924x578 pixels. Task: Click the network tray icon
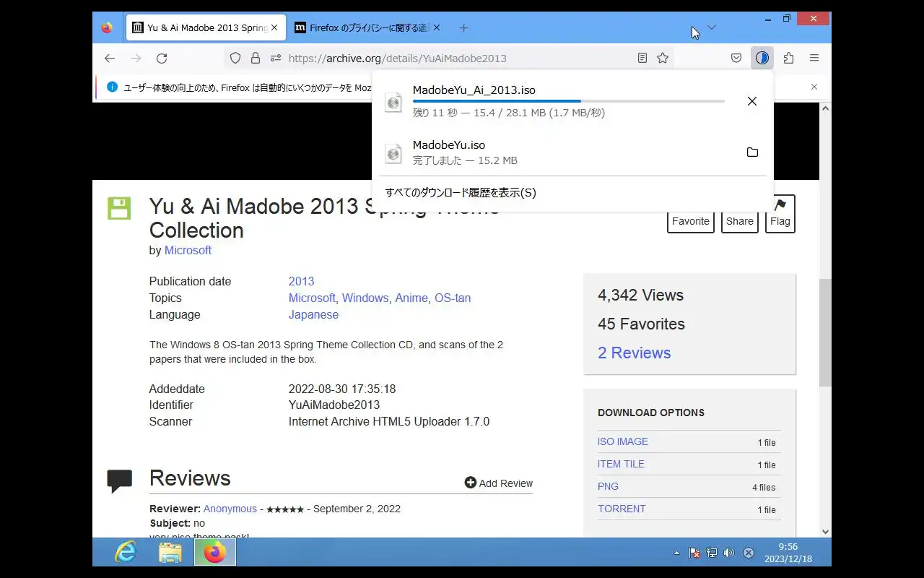(712, 553)
